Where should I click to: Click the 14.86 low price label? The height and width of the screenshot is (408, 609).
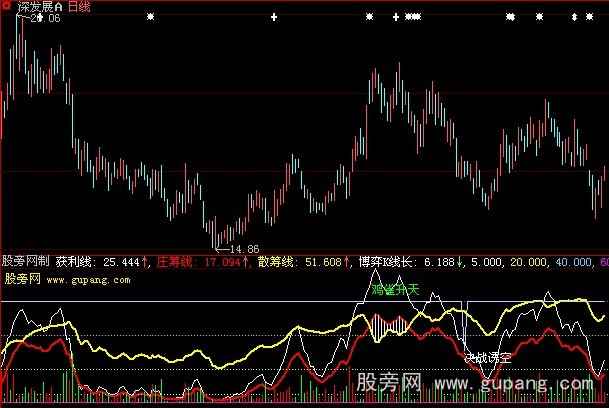point(244,249)
